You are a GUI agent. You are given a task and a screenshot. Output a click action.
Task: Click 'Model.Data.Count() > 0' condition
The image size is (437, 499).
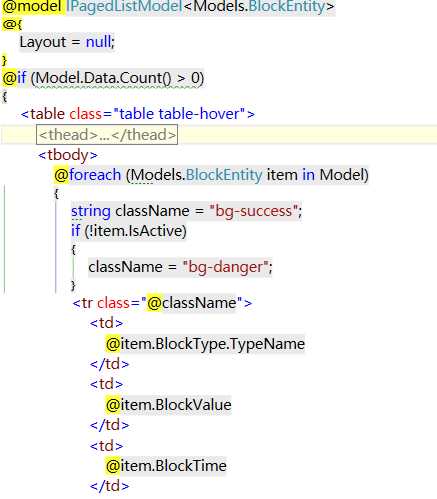pos(117,78)
